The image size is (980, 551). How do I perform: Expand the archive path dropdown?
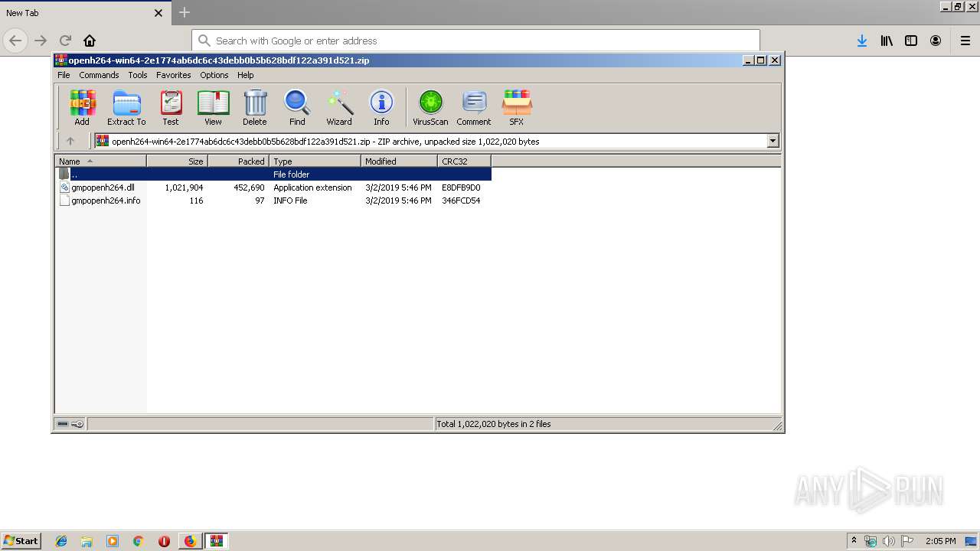[x=773, y=141]
